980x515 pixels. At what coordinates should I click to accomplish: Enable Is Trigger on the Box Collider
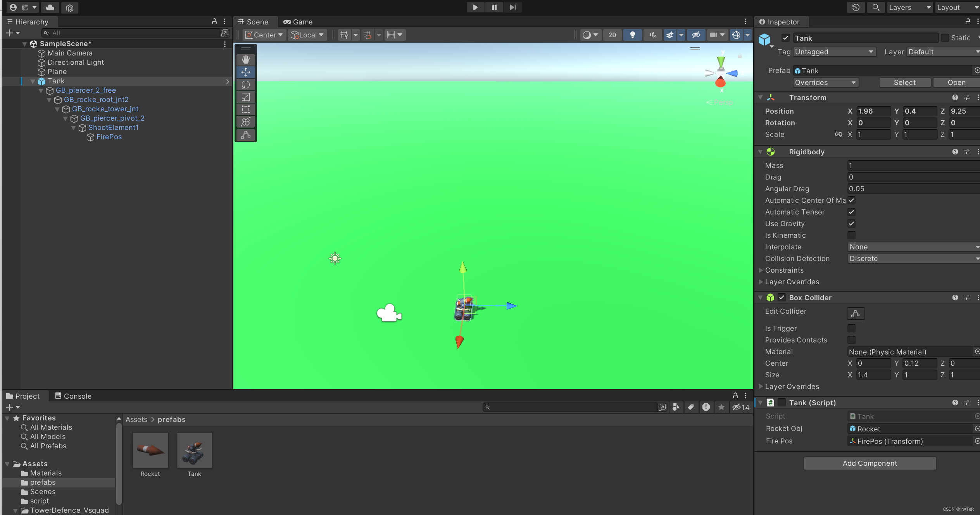(852, 328)
